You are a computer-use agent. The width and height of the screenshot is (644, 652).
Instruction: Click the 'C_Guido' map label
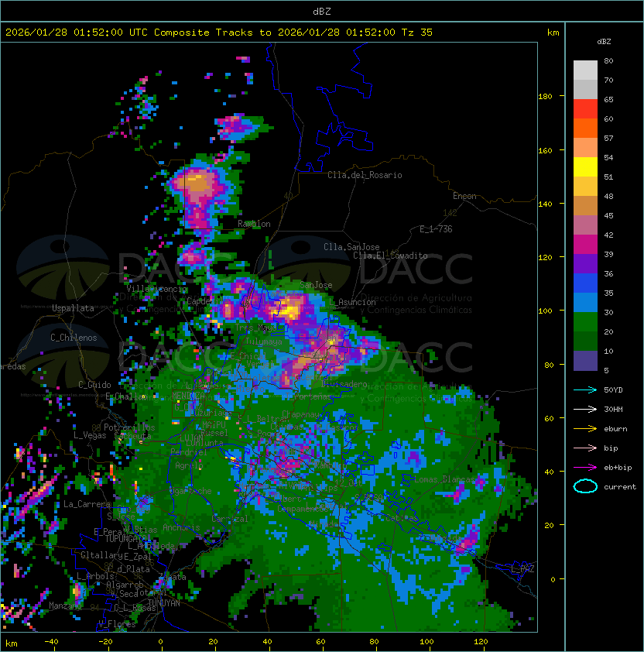coord(94,385)
